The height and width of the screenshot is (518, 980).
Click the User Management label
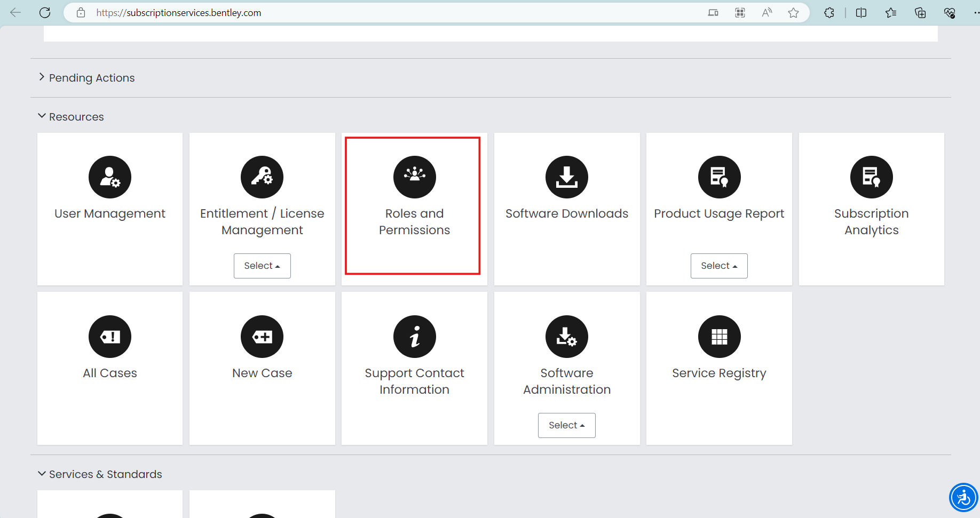point(110,213)
